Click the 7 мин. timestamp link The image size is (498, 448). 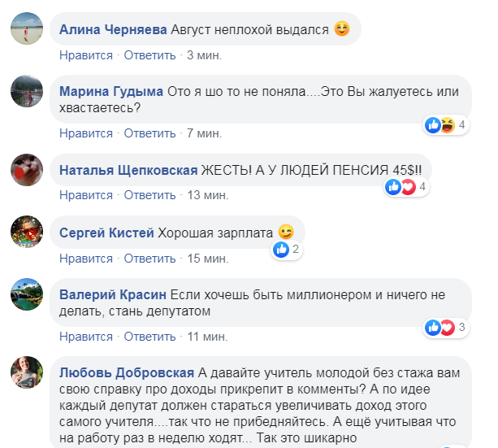pyautogui.click(x=201, y=133)
